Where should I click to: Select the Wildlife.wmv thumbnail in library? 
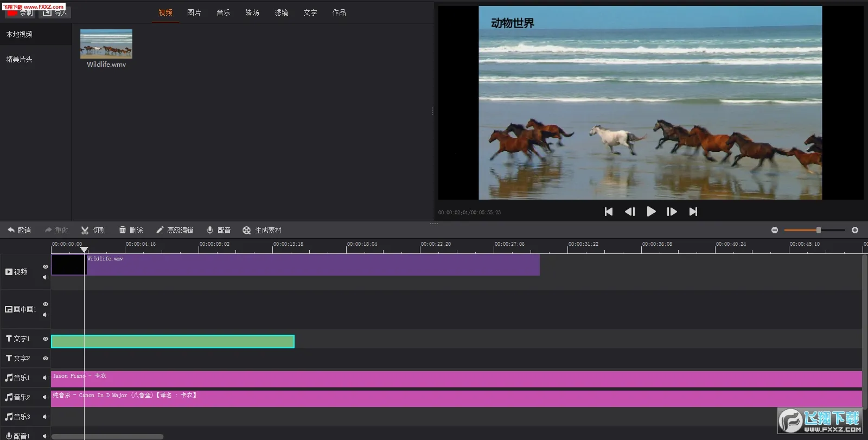tap(106, 44)
